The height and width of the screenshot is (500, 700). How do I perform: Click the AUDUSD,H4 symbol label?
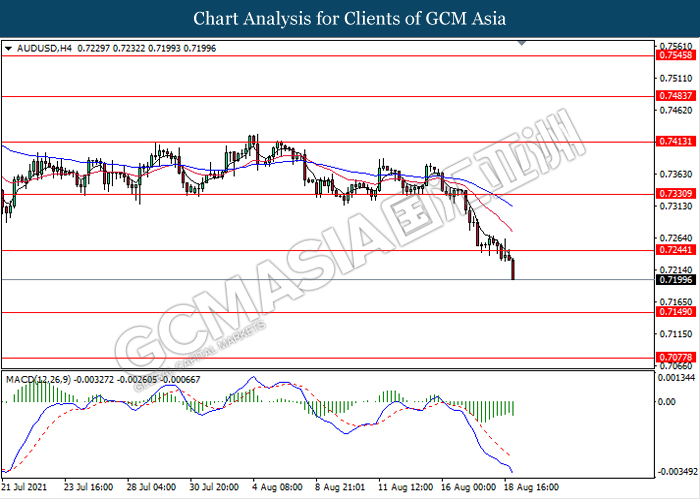(39, 48)
